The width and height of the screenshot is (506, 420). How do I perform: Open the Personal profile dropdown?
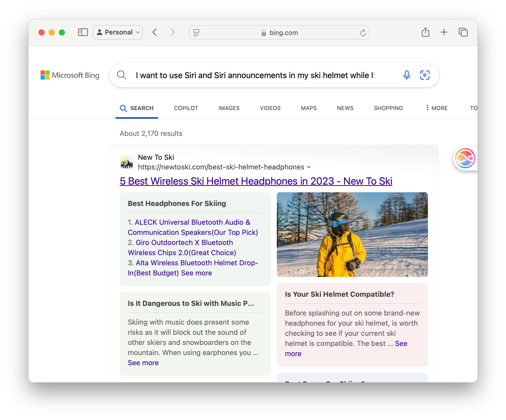coord(118,32)
